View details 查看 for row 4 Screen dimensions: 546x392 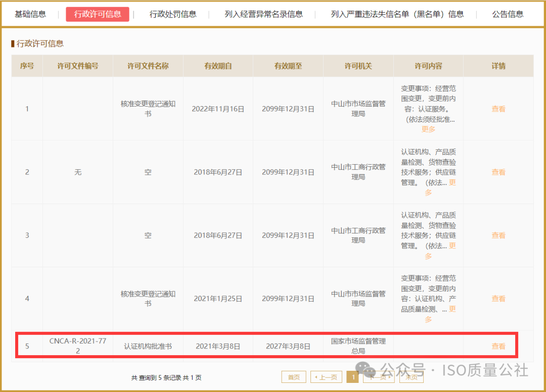(498, 299)
